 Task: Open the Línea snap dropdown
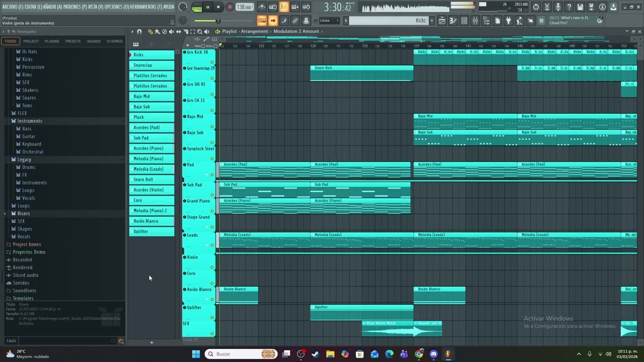pyautogui.click(x=330, y=21)
